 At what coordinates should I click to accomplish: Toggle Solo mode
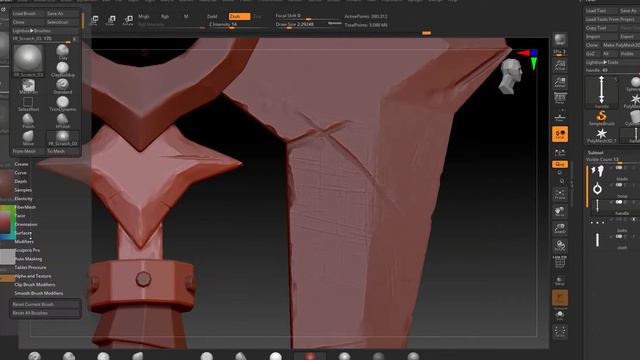click(x=560, y=315)
